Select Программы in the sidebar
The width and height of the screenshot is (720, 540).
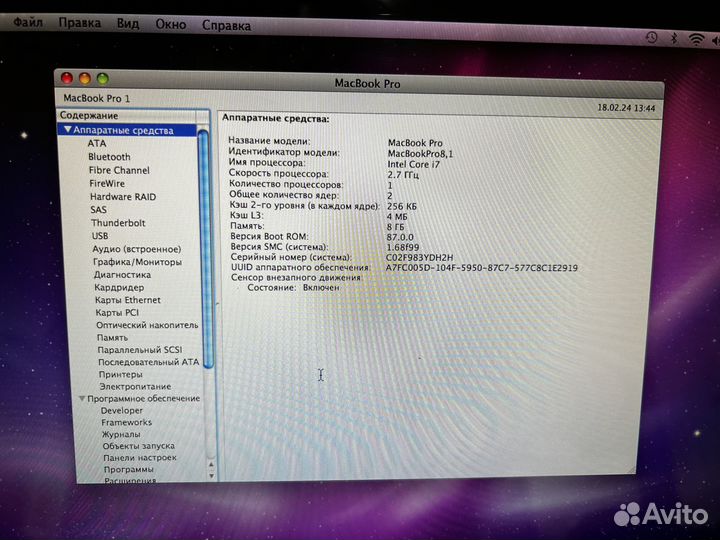coord(129,469)
